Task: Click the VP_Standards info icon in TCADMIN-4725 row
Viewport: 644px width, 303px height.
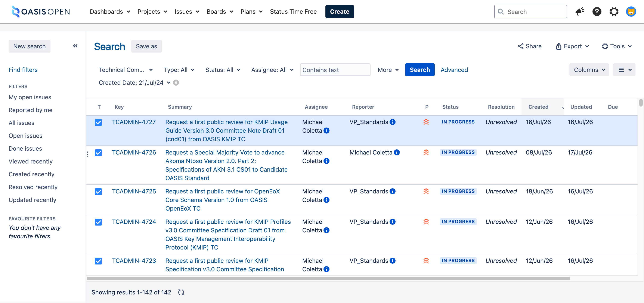Action: pyautogui.click(x=393, y=191)
